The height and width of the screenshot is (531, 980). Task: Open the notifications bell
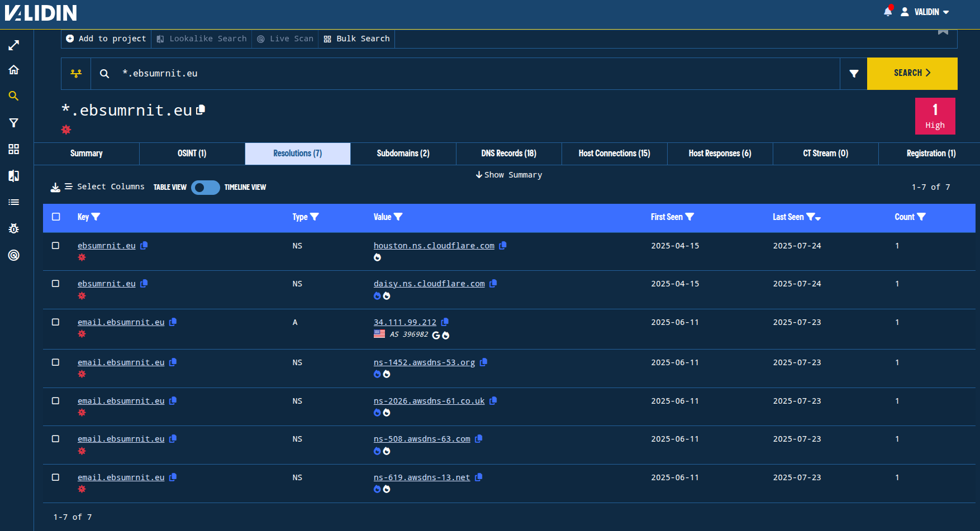coord(888,12)
